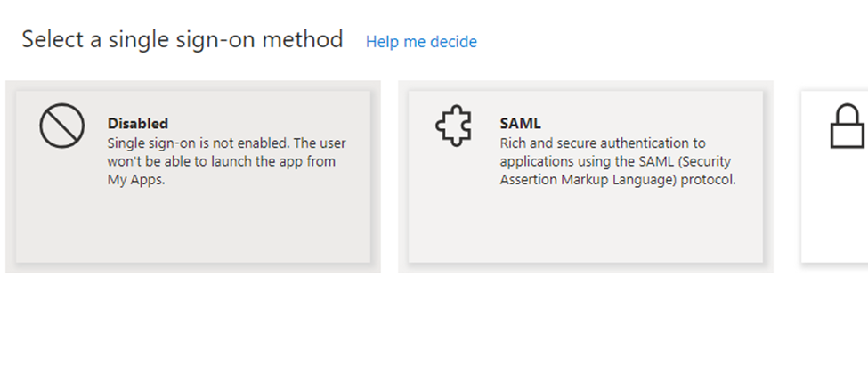Click the 'Select a single sign-on method' heading

tap(183, 40)
